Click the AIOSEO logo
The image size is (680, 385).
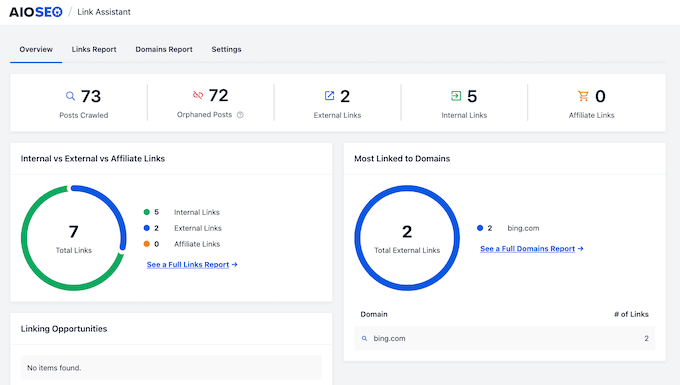[36, 12]
